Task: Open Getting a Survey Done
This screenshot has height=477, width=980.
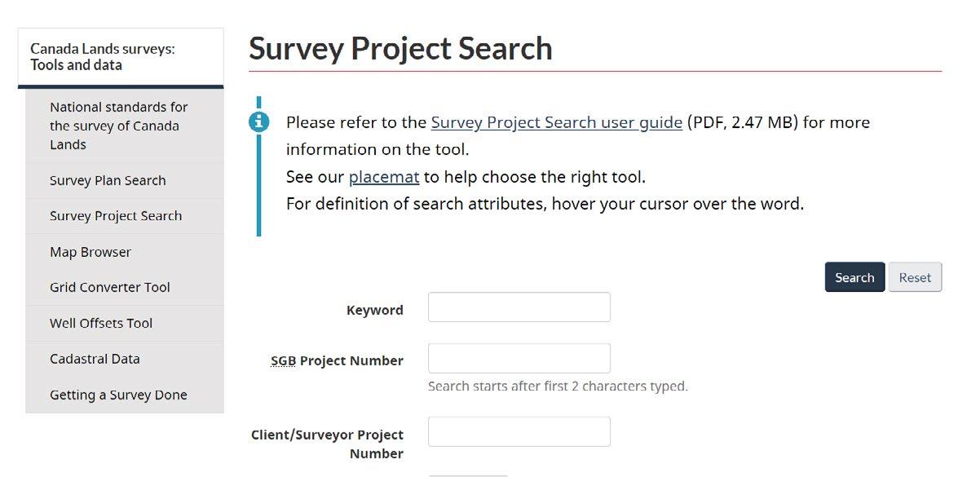Action: (x=118, y=395)
